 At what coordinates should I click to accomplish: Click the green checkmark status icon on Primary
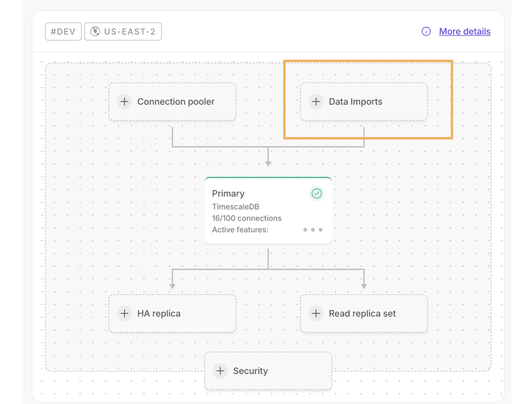pos(317,194)
